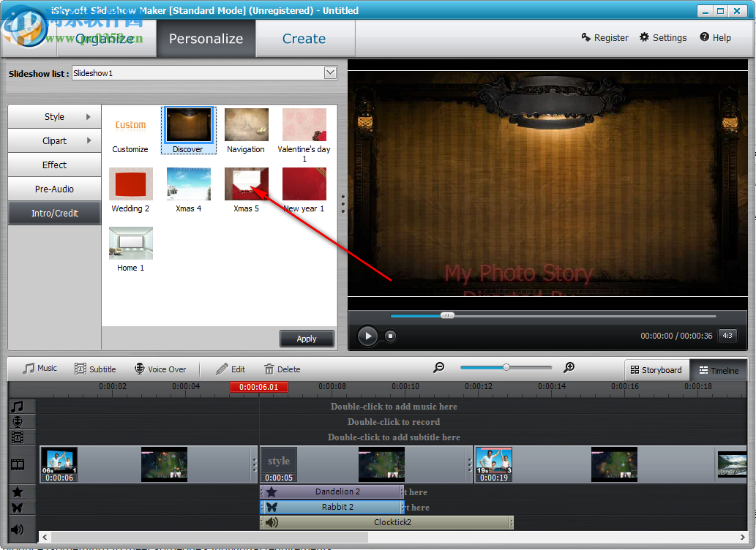Viewport: 756px width, 550px height.
Task: Open the Slideshow list dropdown
Action: pyautogui.click(x=330, y=72)
